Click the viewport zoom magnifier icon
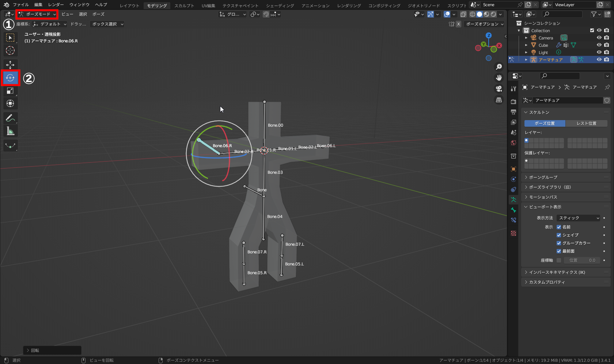The image size is (614, 364). pos(499,67)
